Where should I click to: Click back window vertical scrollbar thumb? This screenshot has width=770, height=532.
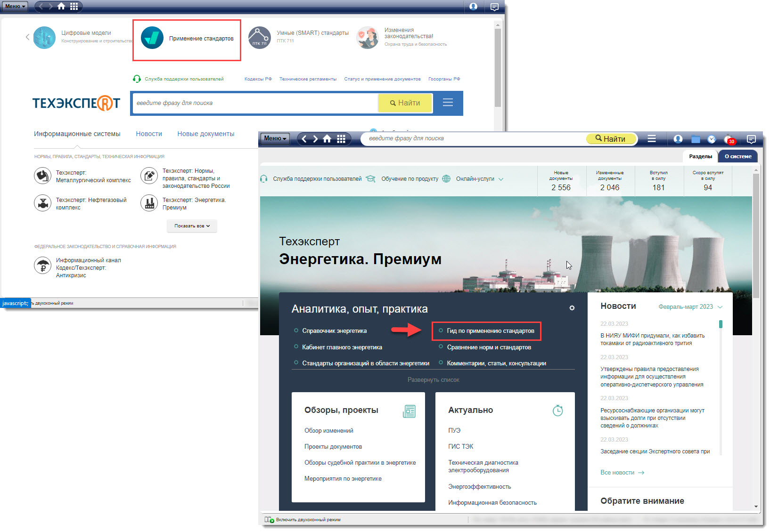(x=498, y=68)
